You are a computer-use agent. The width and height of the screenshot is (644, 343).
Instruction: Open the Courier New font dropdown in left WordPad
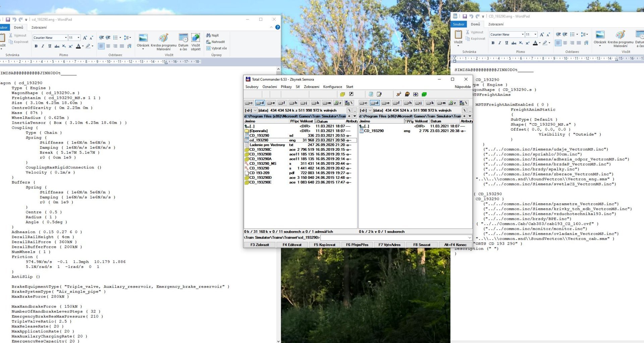(66, 38)
